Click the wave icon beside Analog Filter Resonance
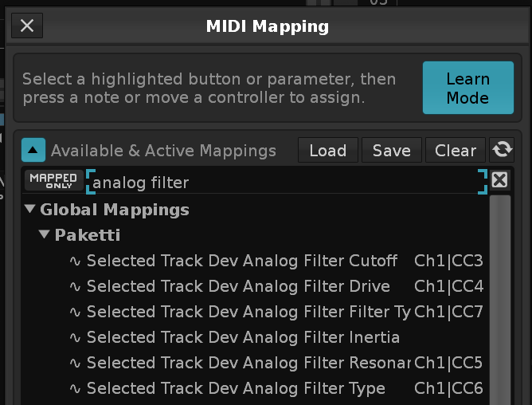This screenshot has height=405, width=532. tap(76, 363)
